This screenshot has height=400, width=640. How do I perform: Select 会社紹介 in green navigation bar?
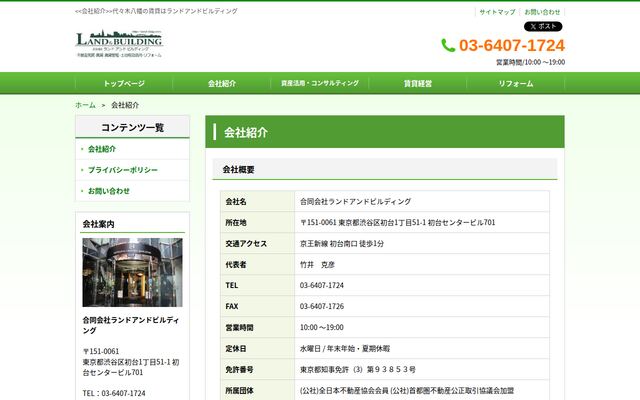[222, 83]
